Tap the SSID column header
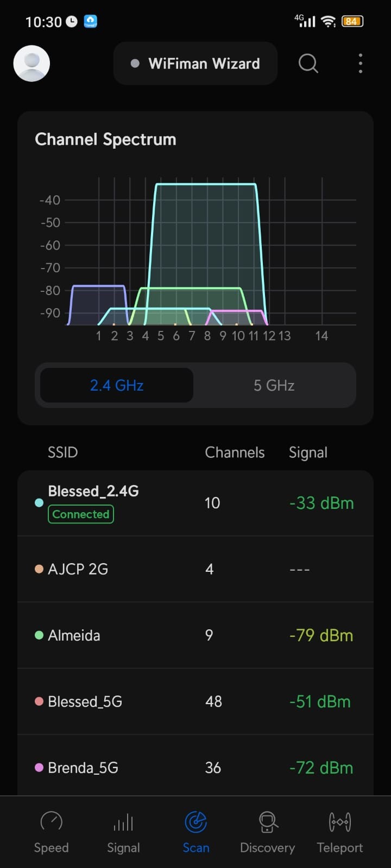The width and height of the screenshot is (391, 868). (x=62, y=452)
